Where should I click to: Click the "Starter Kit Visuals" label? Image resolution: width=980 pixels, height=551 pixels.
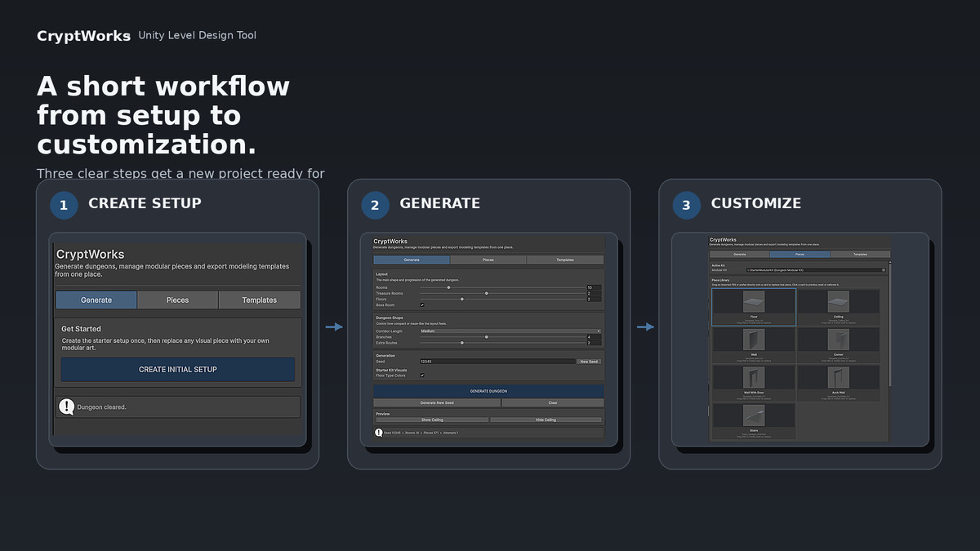(391, 370)
